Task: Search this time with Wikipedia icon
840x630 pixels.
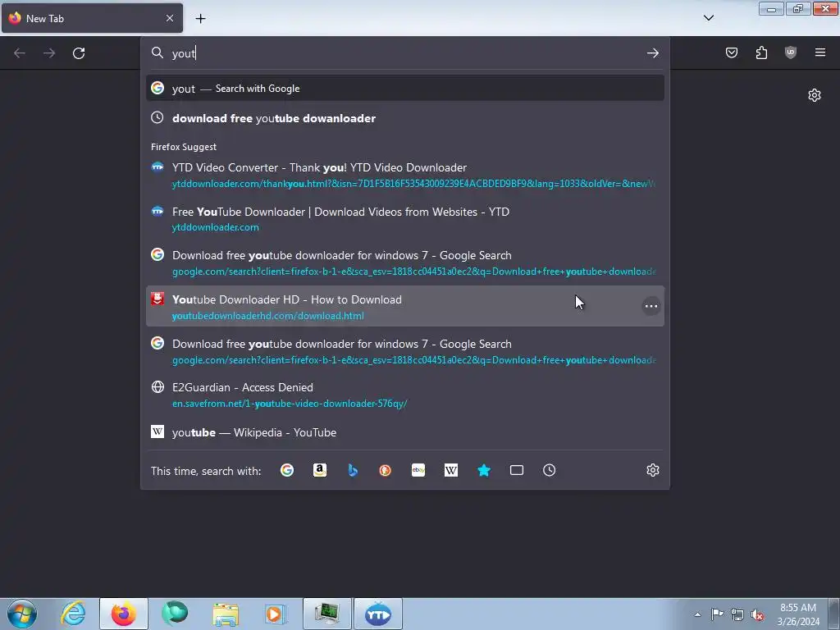Action: [x=451, y=470]
